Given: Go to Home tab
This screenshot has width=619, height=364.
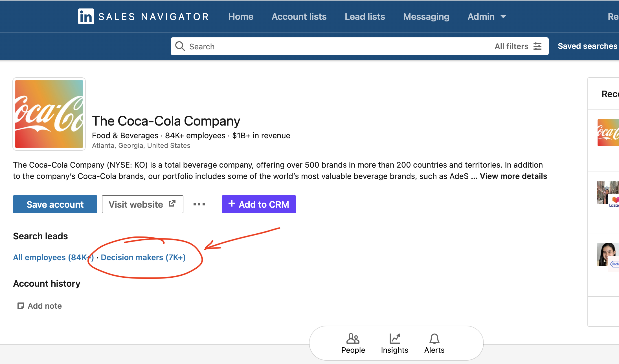Looking at the screenshot, I should 241,17.
